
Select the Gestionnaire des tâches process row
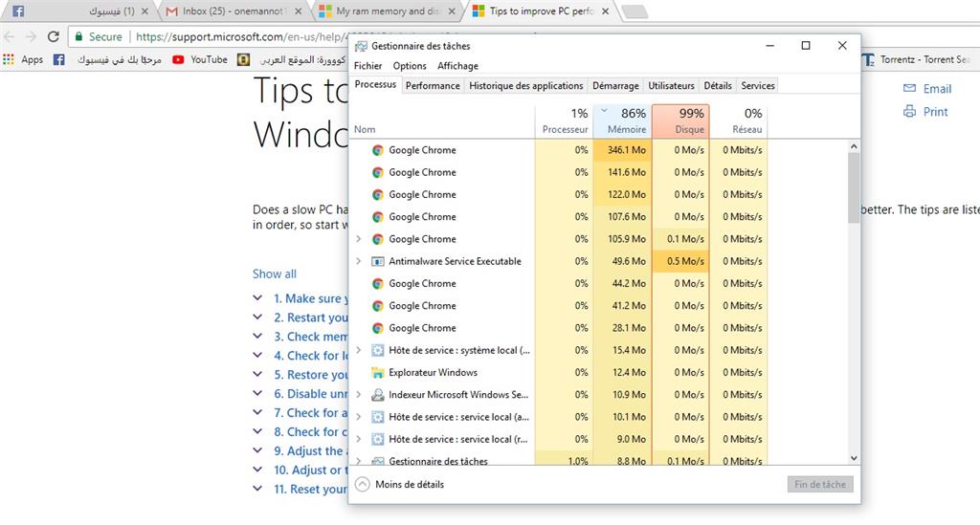point(558,461)
